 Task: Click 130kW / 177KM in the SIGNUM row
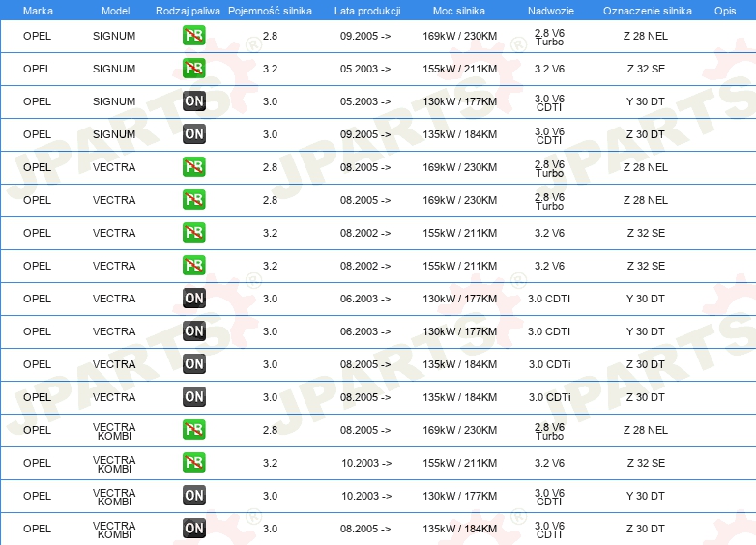click(459, 101)
